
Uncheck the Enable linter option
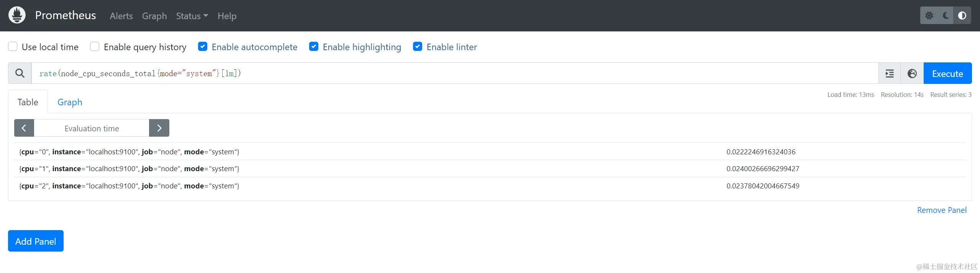(x=418, y=47)
